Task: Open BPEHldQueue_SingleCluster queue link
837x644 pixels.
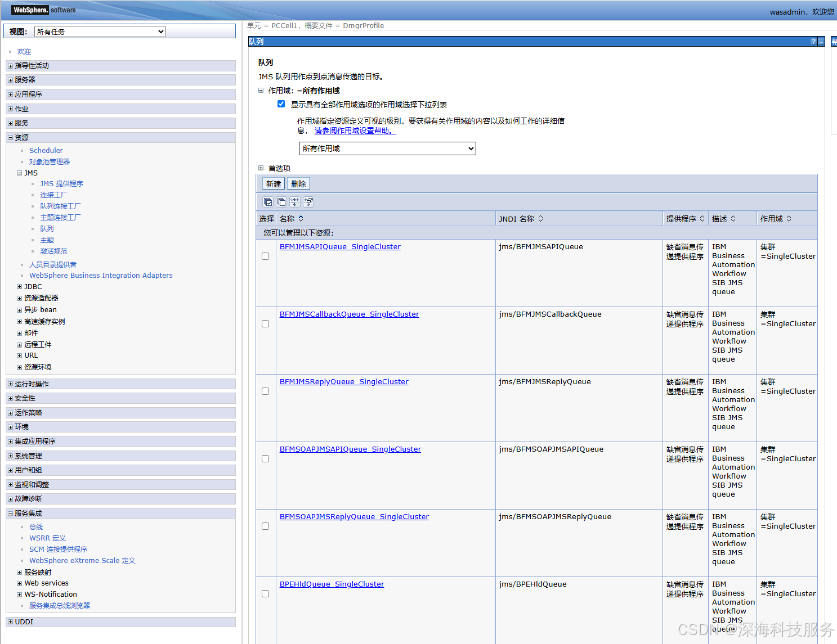Action: pyautogui.click(x=332, y=584)
